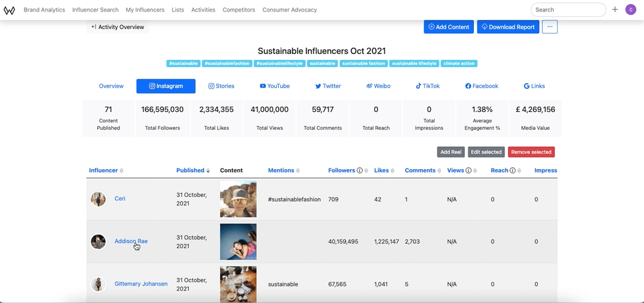This screenshot has height=303, width=644.
Task: Click the Media Value £ 4,269,156 stat
Action: click(x=535, y=118)
